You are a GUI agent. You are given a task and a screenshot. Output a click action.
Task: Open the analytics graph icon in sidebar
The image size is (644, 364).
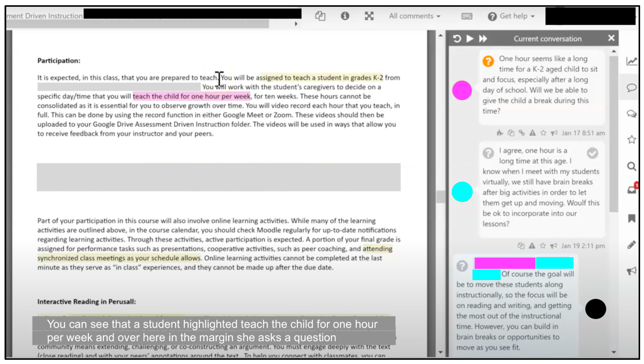tap(632, 61)
